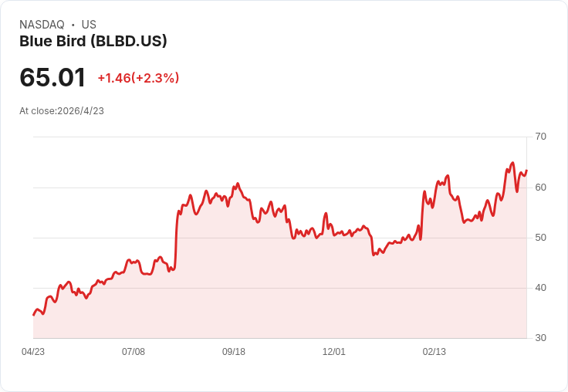Click the +1.46(+2.3%) price change
Screen dimensions: 568x392
[138, 78]
